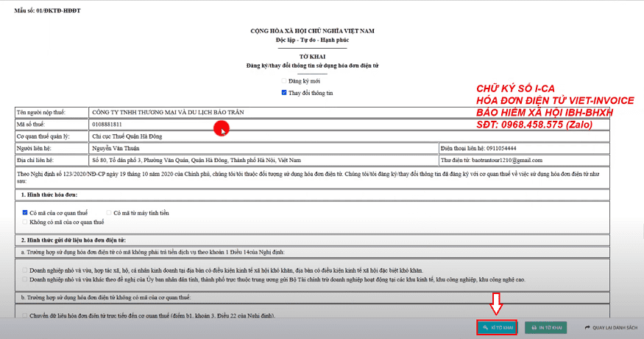Click the Người liên hệ Nguyễn Văn Thuấn field
Screen dimensions: 644x339
click(263, 148)
